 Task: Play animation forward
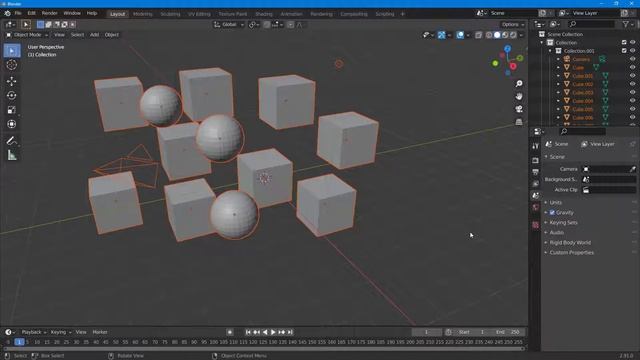(273, 332)
